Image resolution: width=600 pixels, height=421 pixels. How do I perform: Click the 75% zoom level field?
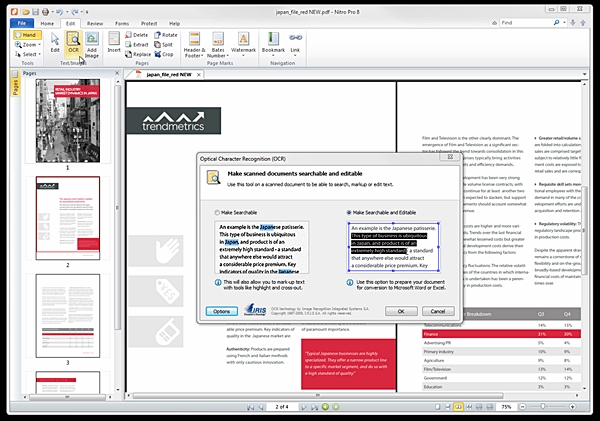pos(506,407)
